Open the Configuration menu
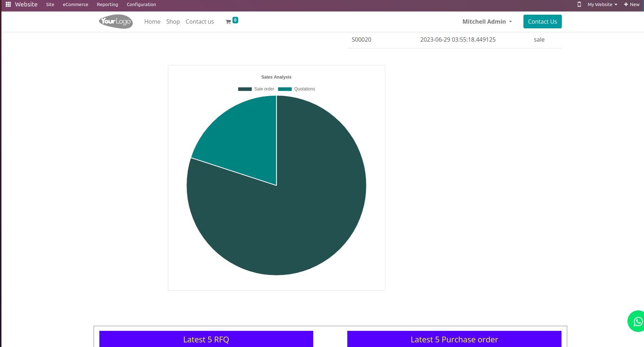The image size is (644, 347). point(141,4)
